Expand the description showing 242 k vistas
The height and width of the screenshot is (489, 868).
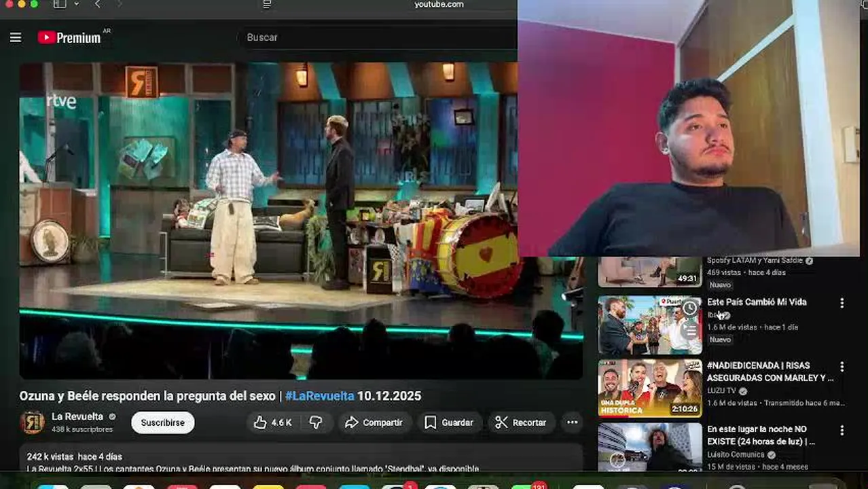click(x=301, y=459)
